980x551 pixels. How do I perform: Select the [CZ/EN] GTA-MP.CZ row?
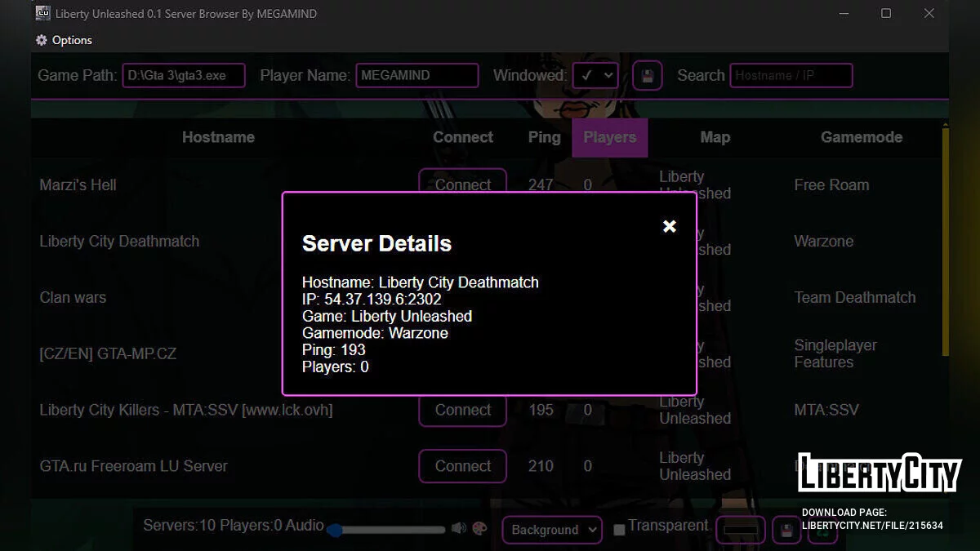(x=108, y=353)
